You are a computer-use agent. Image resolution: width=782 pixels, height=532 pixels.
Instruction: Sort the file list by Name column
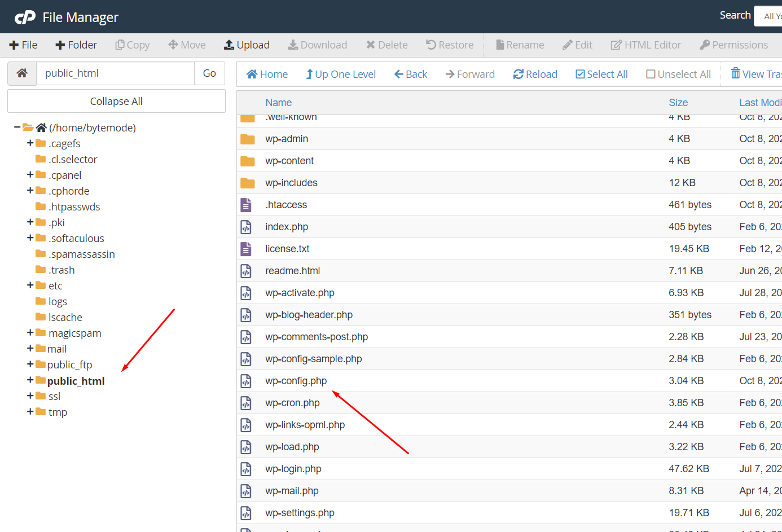(x=278, y=103)
